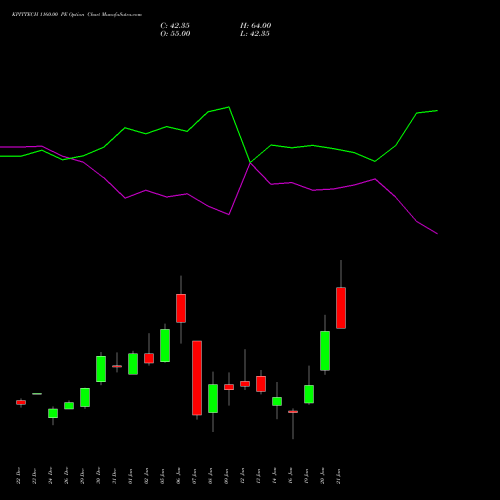Click the red candle for 13 Jan
This screenshot has width=500, height=500.
pyautogui.click(x=261, y=384)
